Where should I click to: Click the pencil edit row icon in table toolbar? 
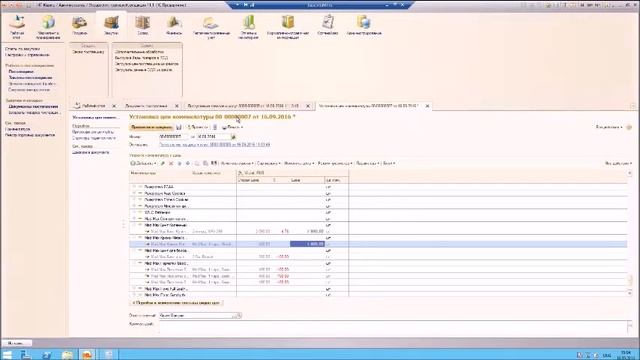pyautogui.click(x=162, y=163)
